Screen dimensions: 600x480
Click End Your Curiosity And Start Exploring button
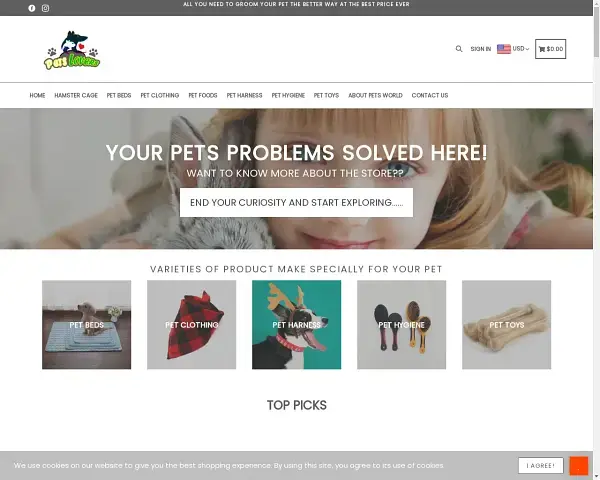pos(296,202)
